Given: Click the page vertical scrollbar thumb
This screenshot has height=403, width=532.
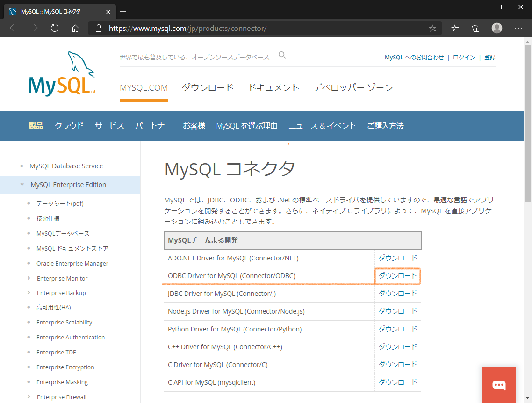Looking at the screenshot, I should click(x=527, y=124).
